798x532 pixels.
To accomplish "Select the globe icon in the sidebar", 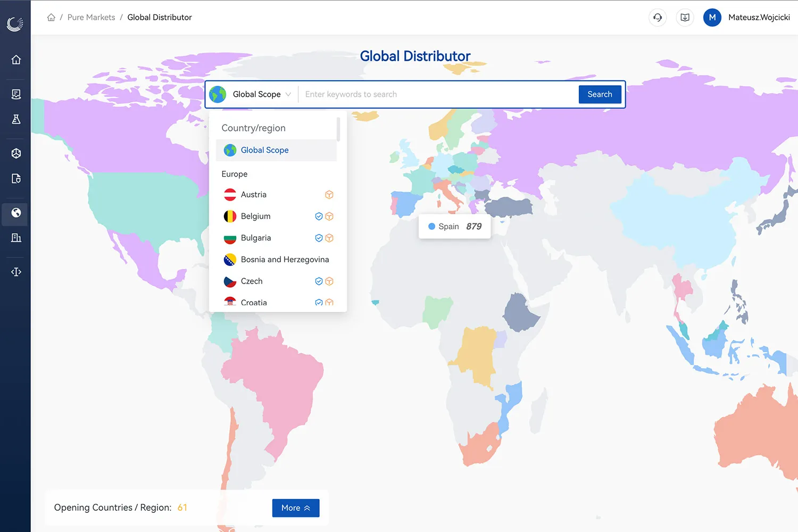I will click(x=16, y=214).
